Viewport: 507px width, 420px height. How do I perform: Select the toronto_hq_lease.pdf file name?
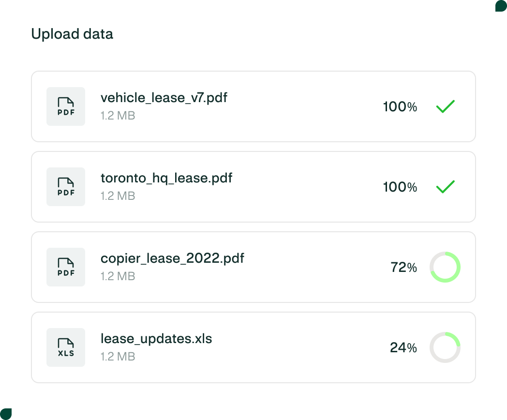point(166,178)
